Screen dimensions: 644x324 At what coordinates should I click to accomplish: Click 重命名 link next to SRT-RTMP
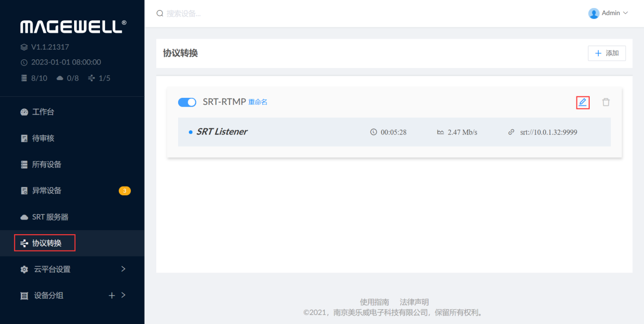click(258, 102)
